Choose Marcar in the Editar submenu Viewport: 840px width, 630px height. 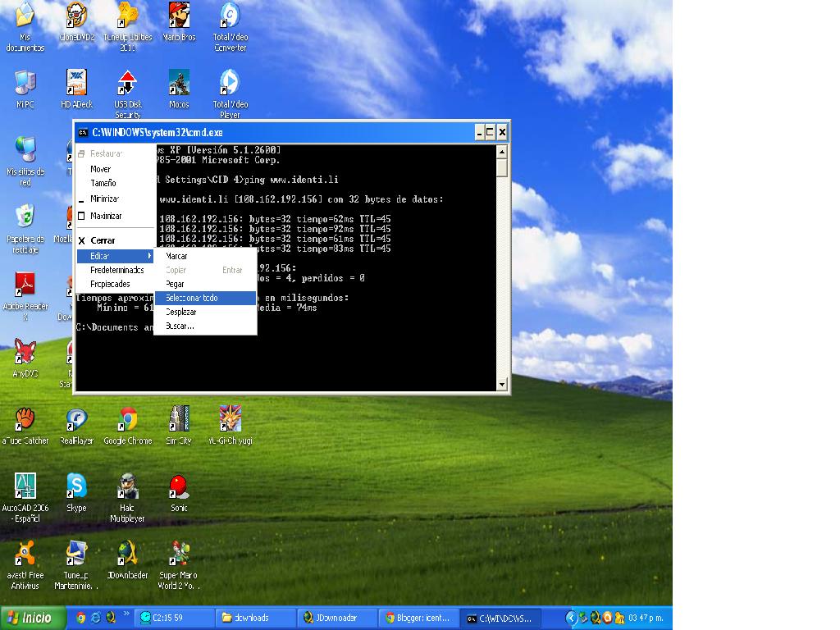pos(205,256)
